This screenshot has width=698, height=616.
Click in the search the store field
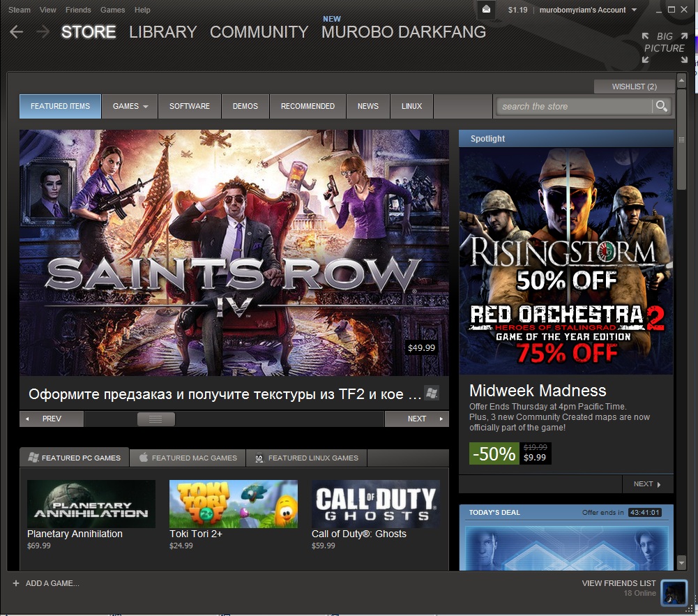575,107
